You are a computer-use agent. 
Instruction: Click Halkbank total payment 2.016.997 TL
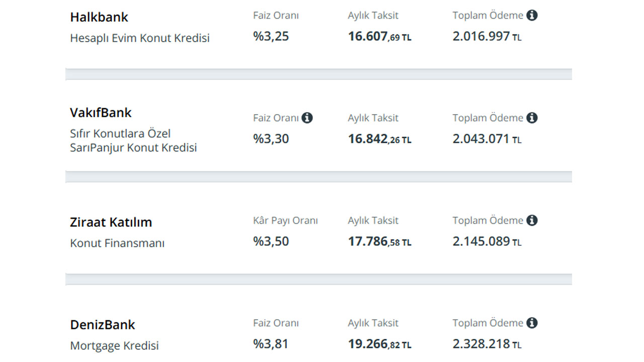[x=487, y=37]
